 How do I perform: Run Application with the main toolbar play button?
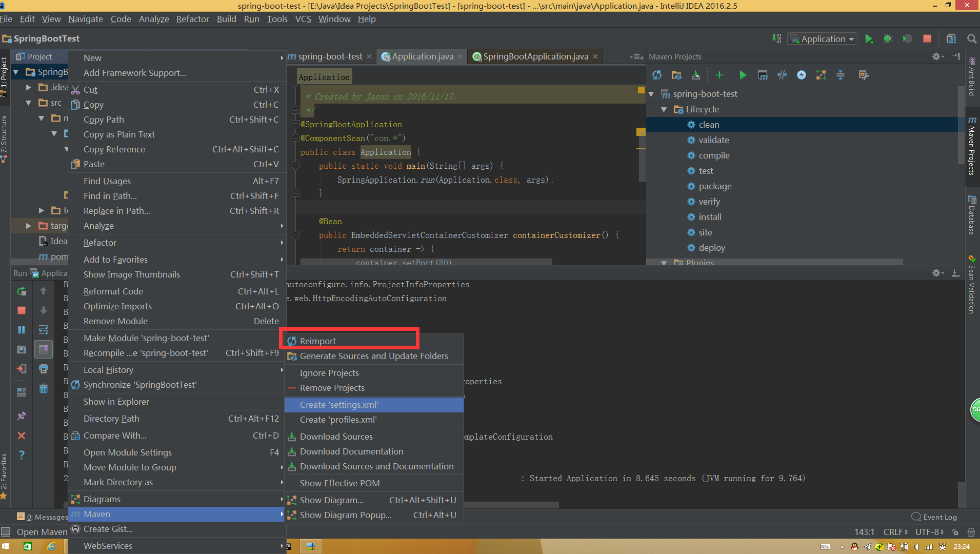pos(869,39)
